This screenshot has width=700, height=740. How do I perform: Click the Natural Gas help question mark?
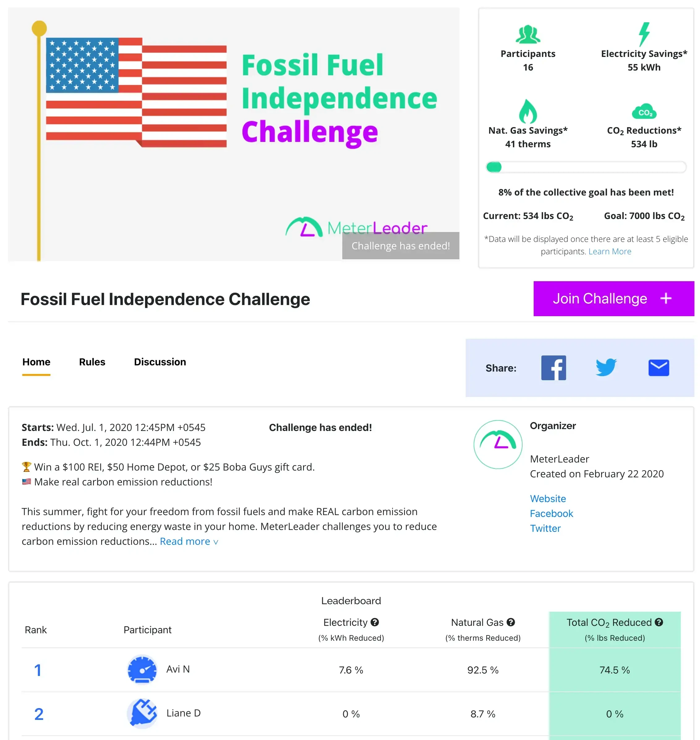tap(511, 622)
